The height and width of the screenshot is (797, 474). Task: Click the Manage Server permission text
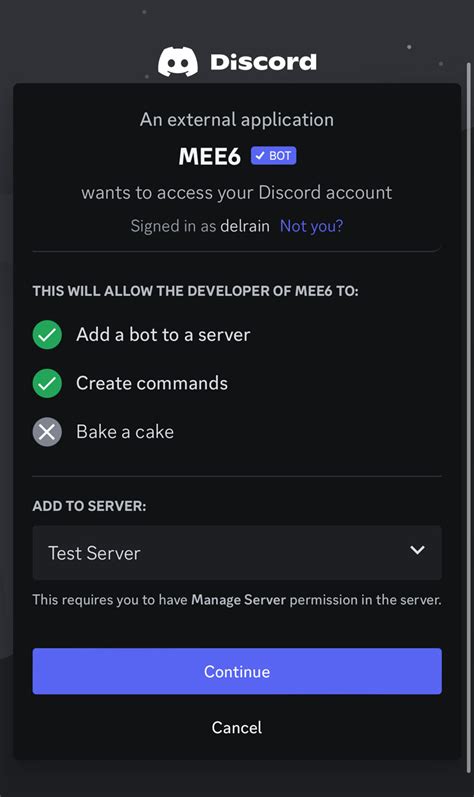[x=239, y=600]
